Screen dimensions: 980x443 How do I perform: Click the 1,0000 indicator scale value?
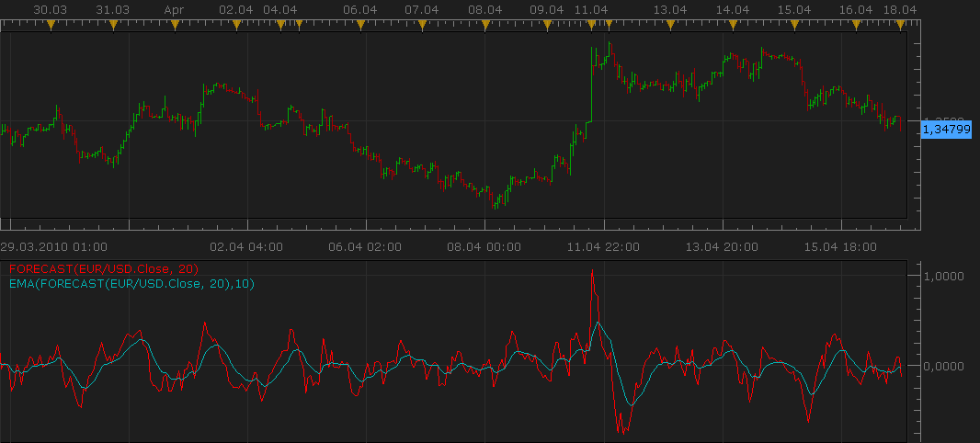(944, 276)
